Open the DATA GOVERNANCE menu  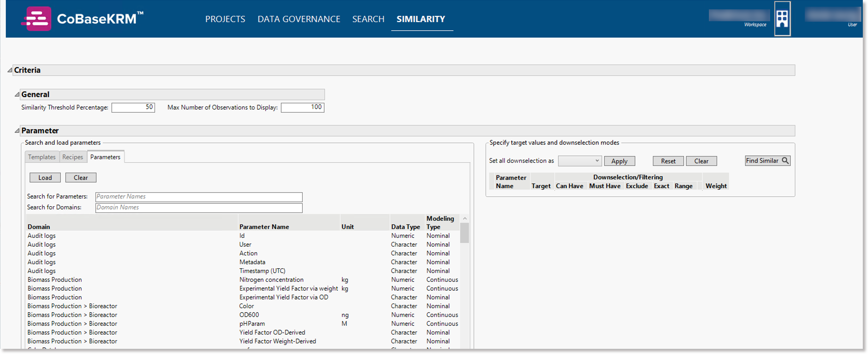298,19
